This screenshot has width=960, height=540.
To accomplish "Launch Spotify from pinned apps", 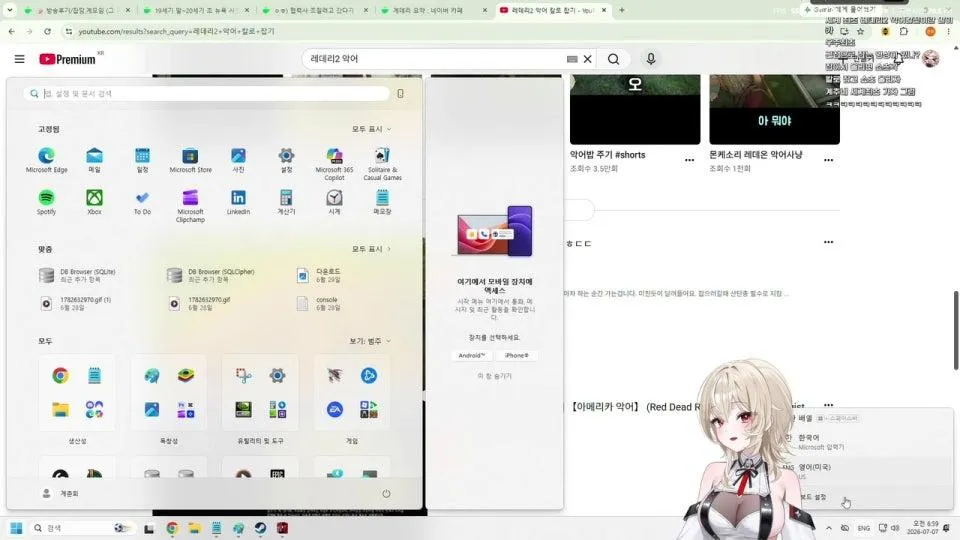I will tap(47, 202).
